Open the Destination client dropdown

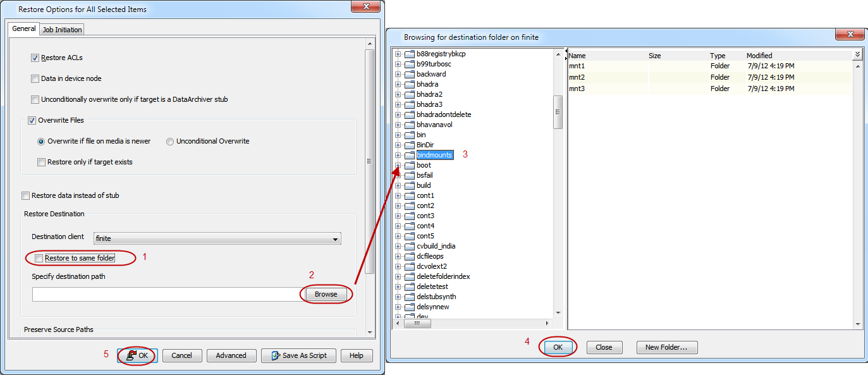335,238
